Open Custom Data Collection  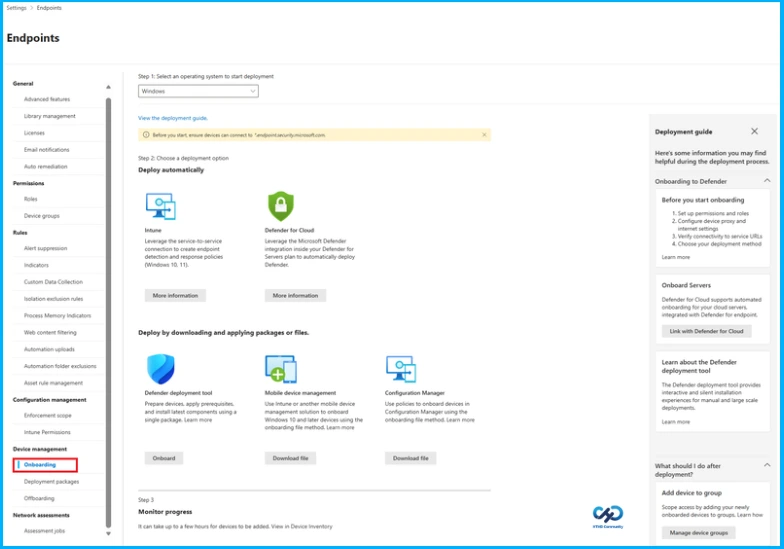(54, 282)
